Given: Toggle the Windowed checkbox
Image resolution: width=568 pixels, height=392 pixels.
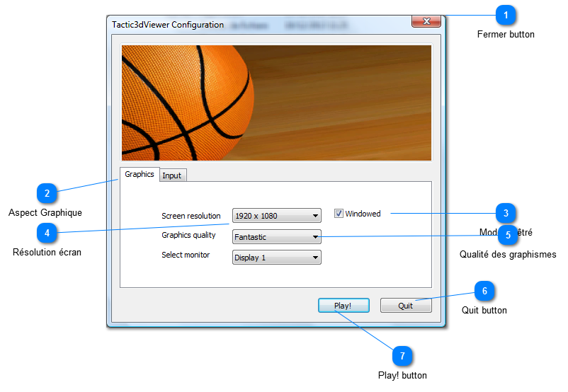Looking at the screenshot, I should coord(339,214).
